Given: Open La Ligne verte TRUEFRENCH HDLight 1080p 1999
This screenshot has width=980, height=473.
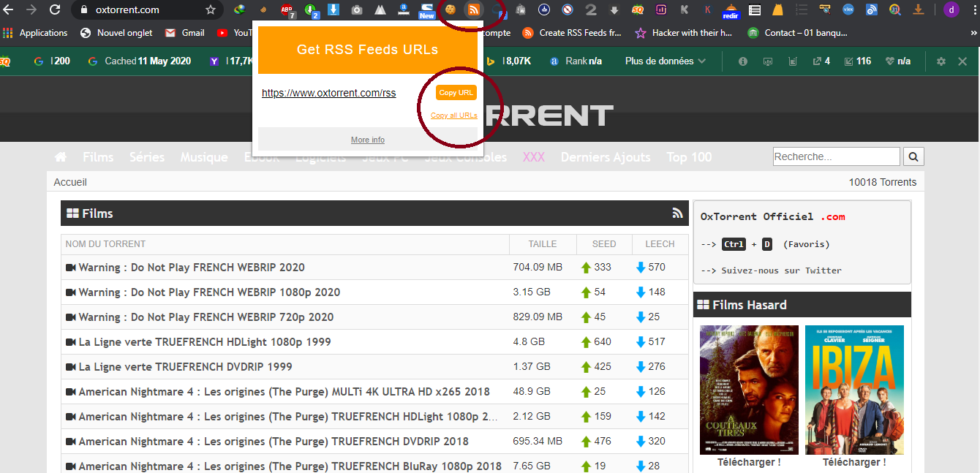Looking at the screenshot, I should (205, 342).
